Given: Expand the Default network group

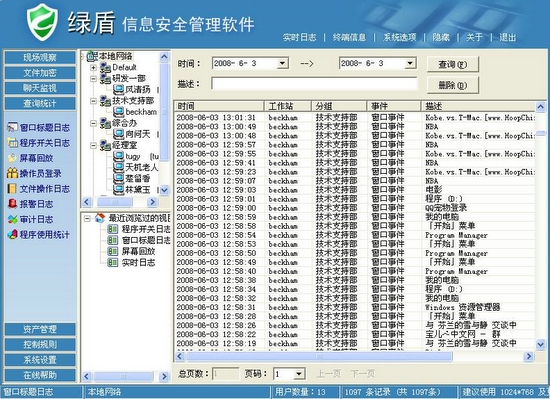Looking at the screenshot, I should (x=93, y=68).
